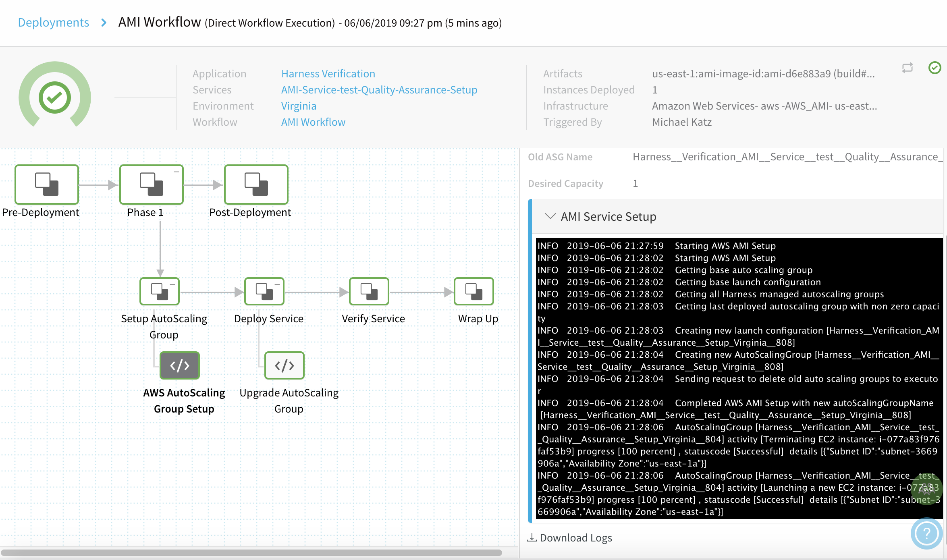The width and height of the screenshot is (947, 560).
Task: Click the artifact value us-east-1:ami-image-id:ami-d6e883a9
Action: 763,74
